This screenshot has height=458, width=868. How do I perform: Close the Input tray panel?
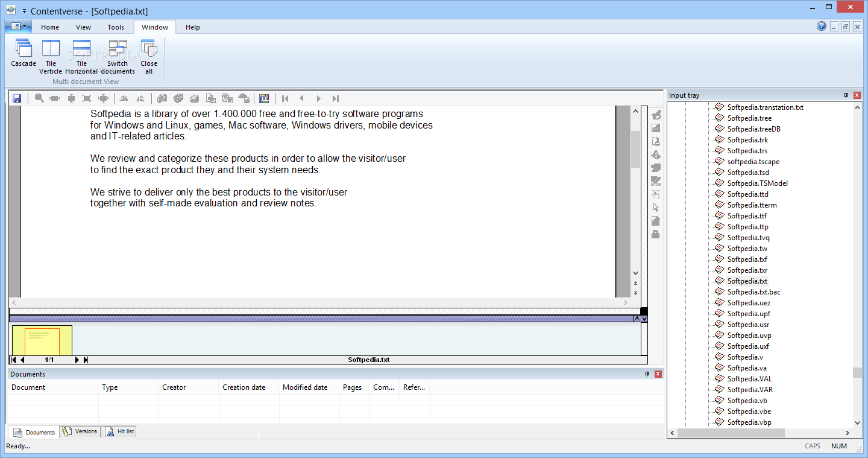point(857,95)
